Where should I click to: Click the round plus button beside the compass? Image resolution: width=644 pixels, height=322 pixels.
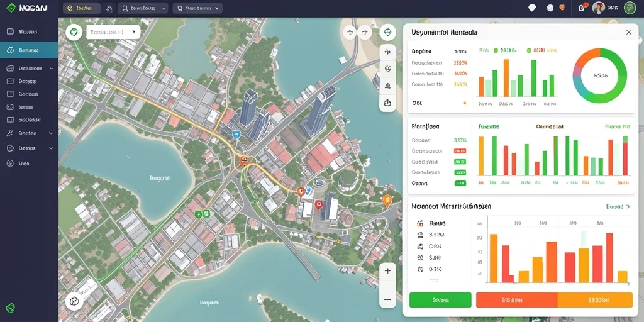[364, 32]
